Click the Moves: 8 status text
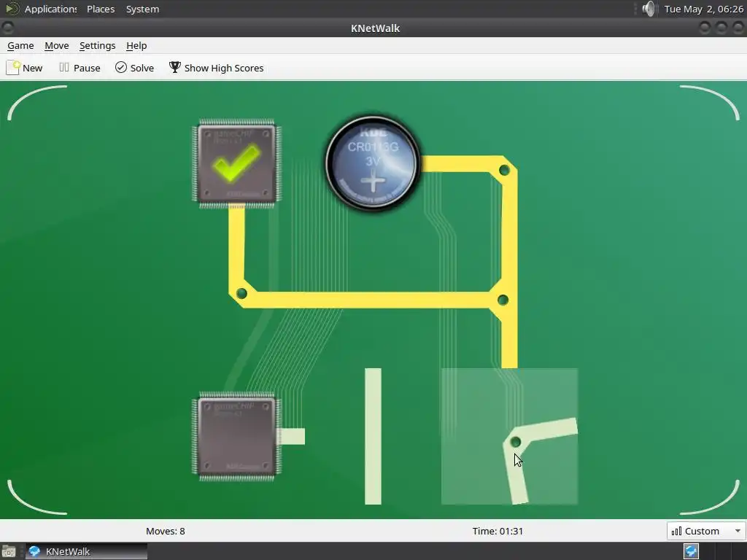 pos(166,531)
